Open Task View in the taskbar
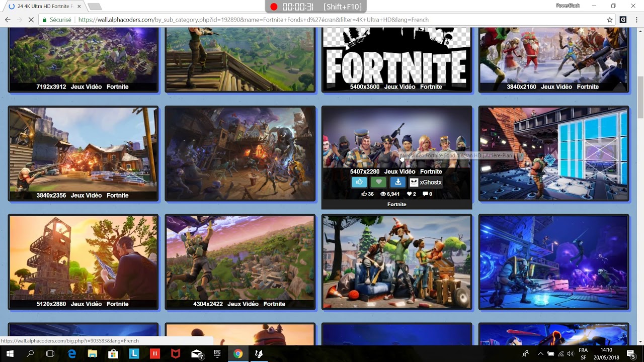The width and height of the screenshot is (644, 362). [x=50, y=353]
